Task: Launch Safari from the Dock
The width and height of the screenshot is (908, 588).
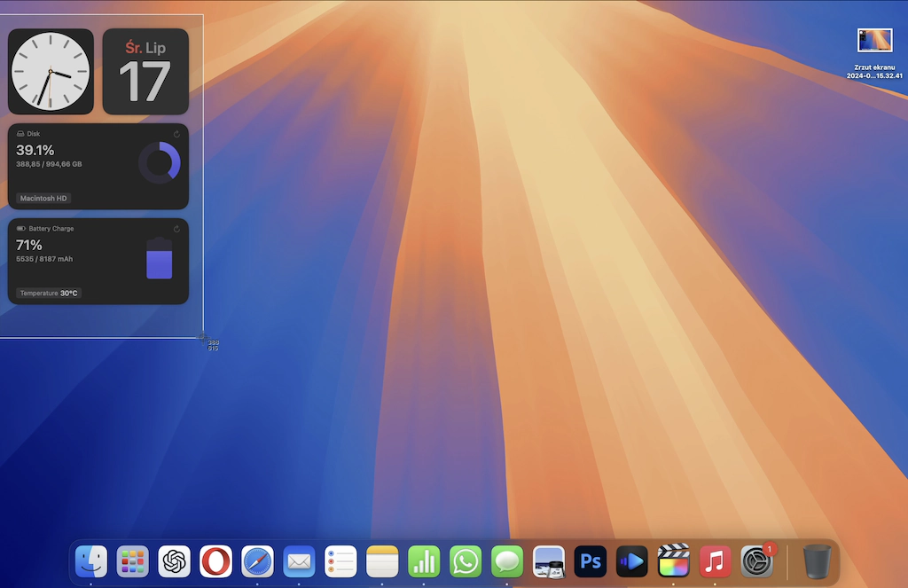Action: (x=258, y=561)
